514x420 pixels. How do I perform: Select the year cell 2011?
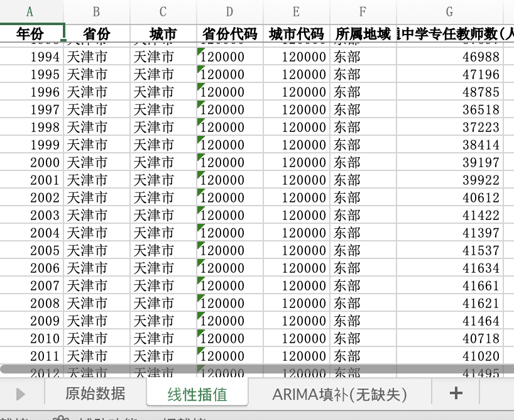31,356
